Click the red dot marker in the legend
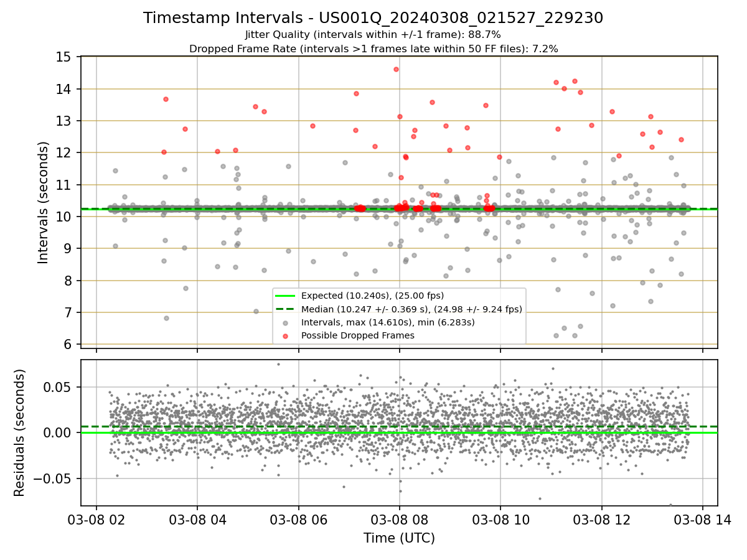The height and width of the screenshot is (560, 747). pos(286,336)
